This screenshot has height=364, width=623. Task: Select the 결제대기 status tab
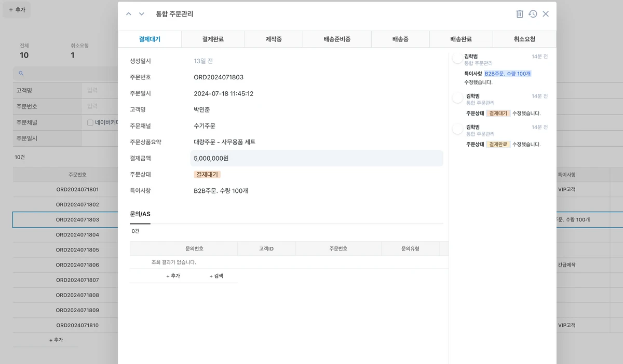click(150, 39)
